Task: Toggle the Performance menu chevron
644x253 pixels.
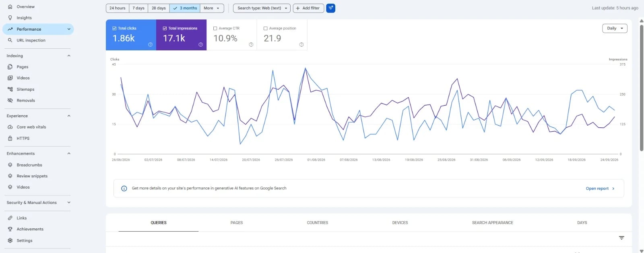Action: 69,29
